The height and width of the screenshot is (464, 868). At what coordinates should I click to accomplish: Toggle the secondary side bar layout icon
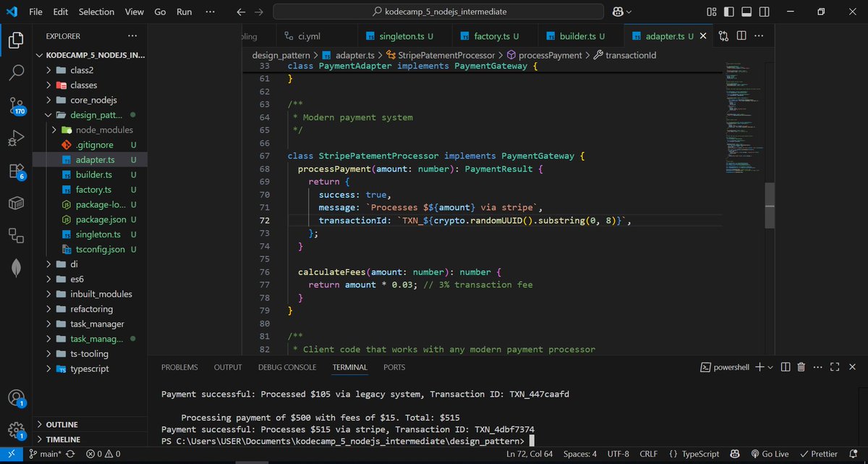tap(765, 12)
